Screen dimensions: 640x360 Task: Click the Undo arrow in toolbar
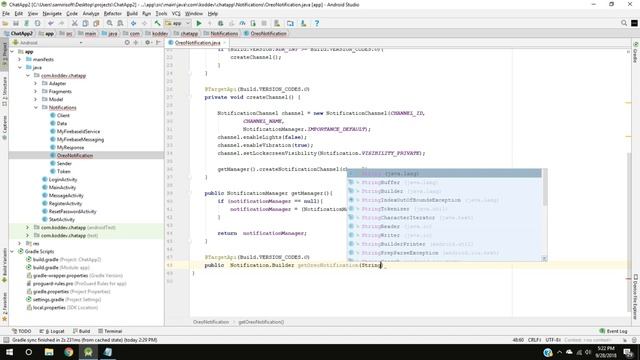[x=51, y=23]
